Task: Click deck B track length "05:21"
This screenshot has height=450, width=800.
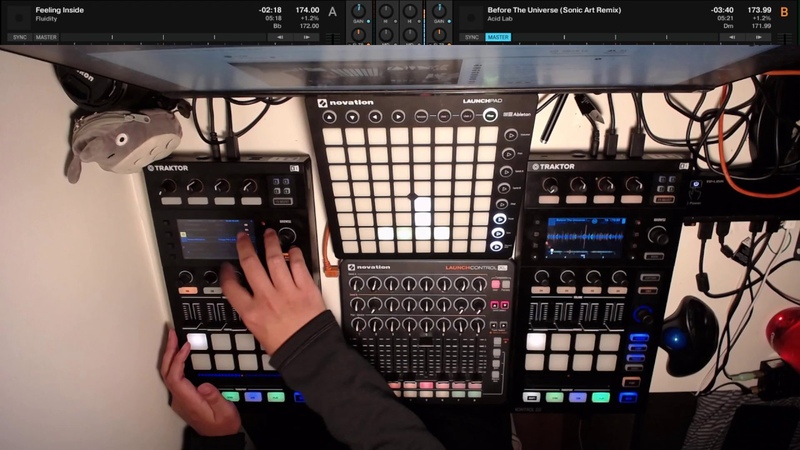Action: 726,18
